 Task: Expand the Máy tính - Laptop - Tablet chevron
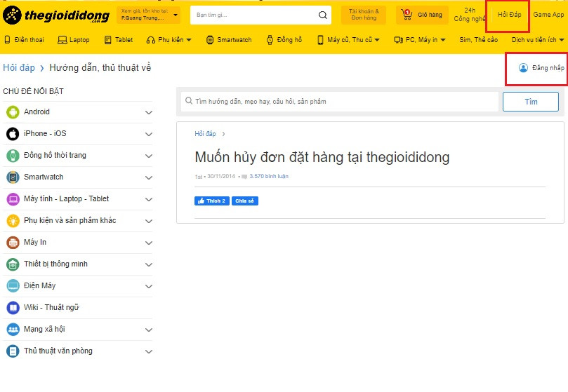[x=149, y=199]
